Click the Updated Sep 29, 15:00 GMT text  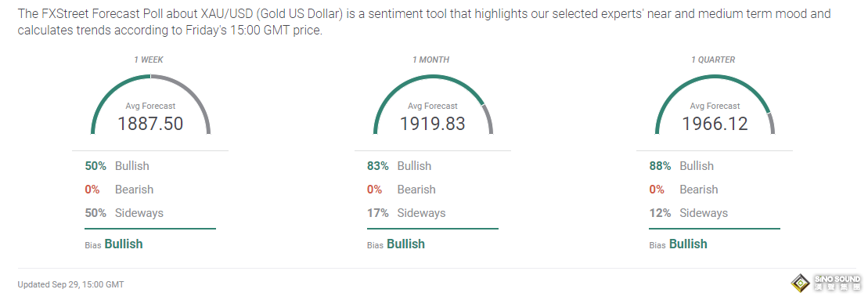click(x=71, y=284)
